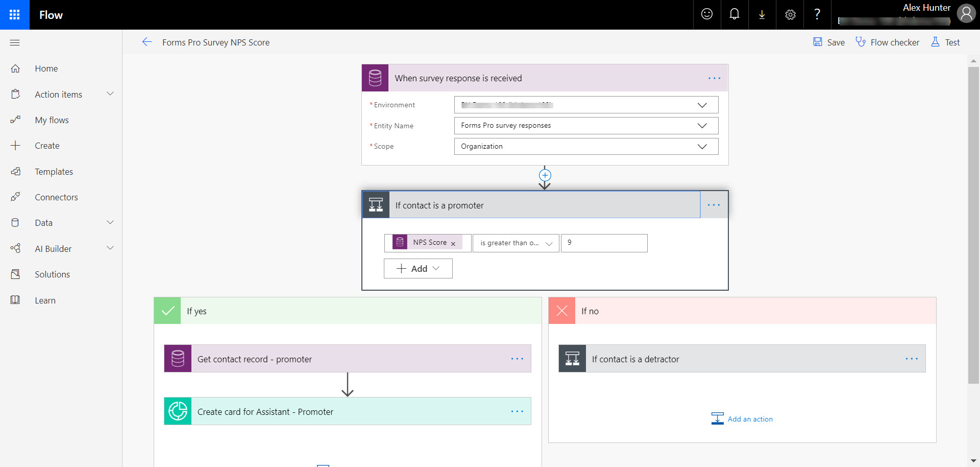Open the Scope dropdown
Image resolution: width=980 pixels, height=467 pixels.
click(x=586, y=146)
